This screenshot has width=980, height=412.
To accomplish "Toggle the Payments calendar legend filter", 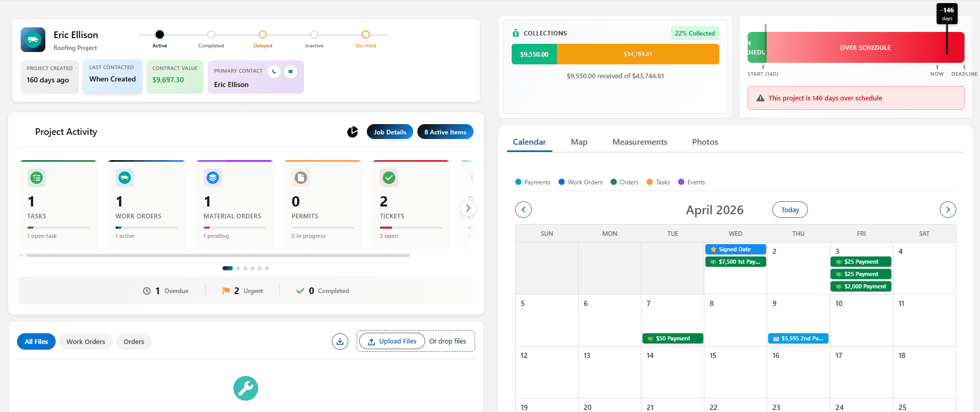I will point(533,182).
